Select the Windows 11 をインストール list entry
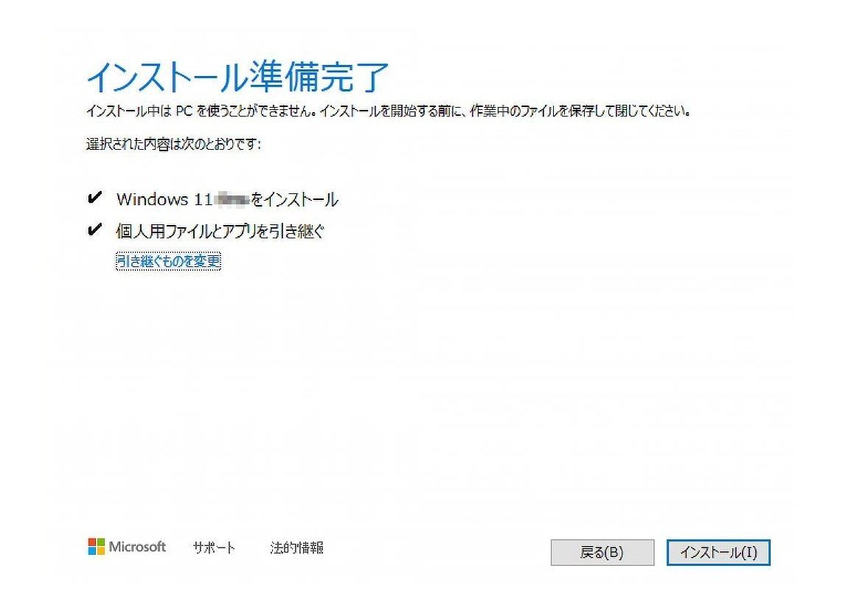 227,198
